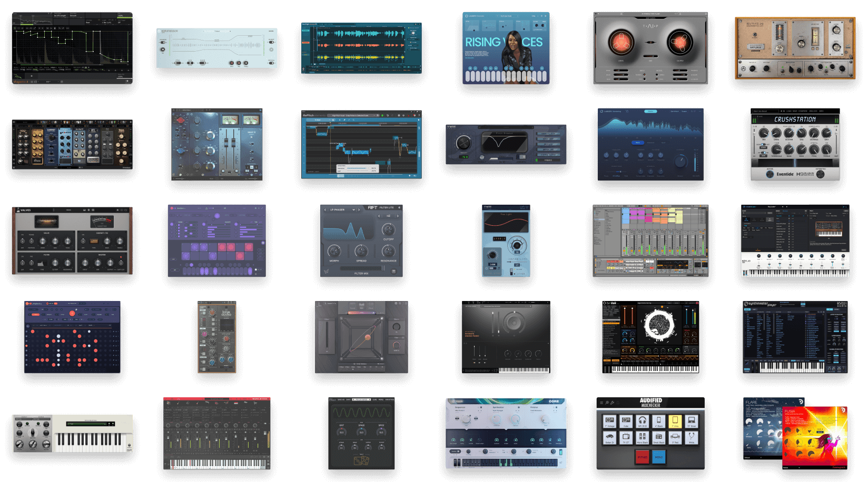Click the keyboard icon in RIFT Filter Lite
The width and height of the screenshot is (868, 482).
393,272
